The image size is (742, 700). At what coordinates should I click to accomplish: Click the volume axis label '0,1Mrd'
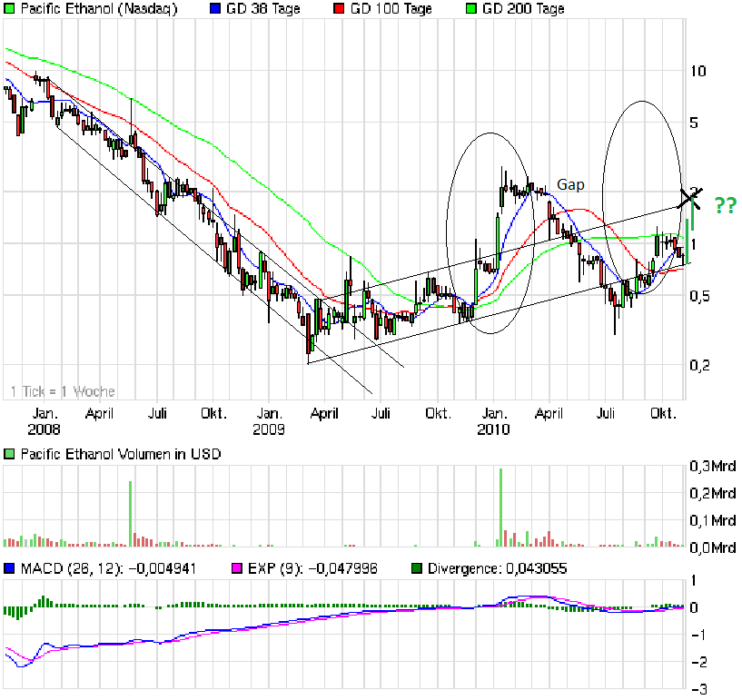tap(713, 520)
